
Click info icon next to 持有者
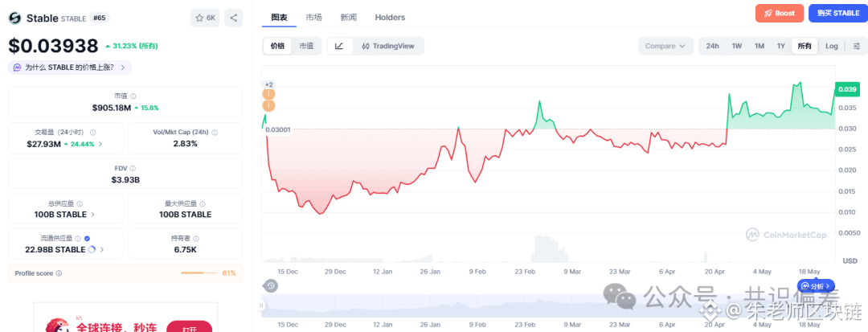[x=197, y=239]
